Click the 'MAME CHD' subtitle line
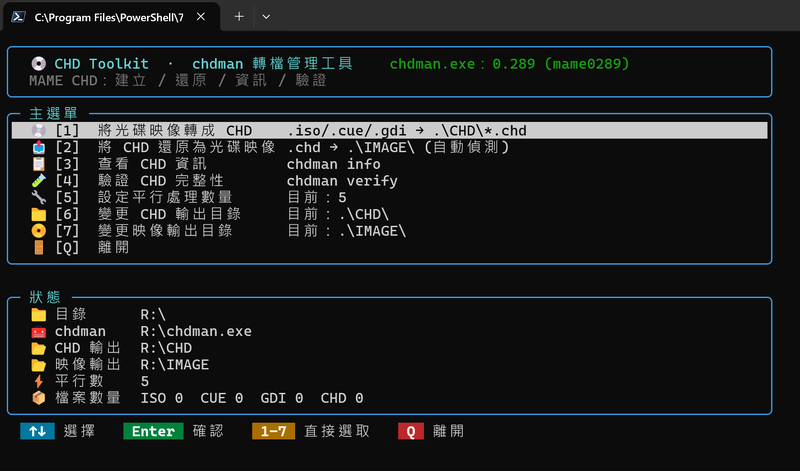Viewport: 800px width, 471px height. pos(178,81)
